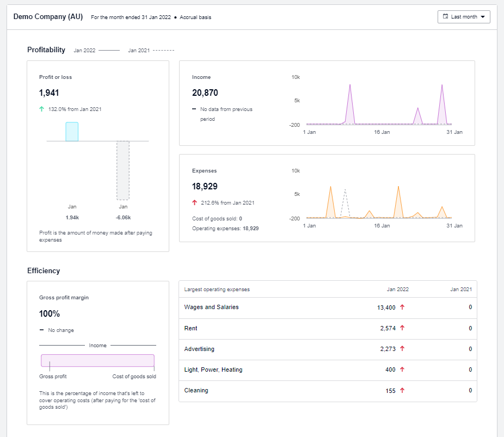
Task: Click the Jan 2022 column header
Action: 398,289
